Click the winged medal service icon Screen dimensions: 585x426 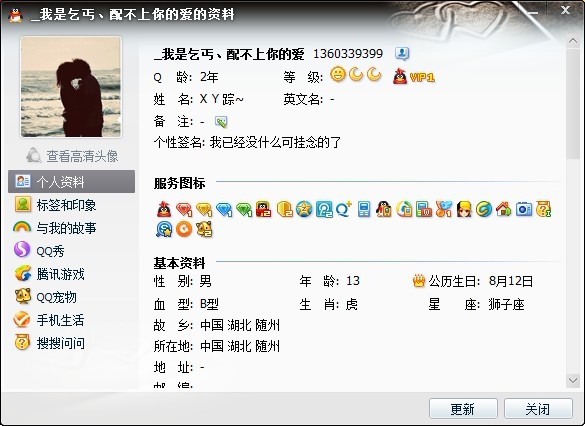tap(444, 209)
